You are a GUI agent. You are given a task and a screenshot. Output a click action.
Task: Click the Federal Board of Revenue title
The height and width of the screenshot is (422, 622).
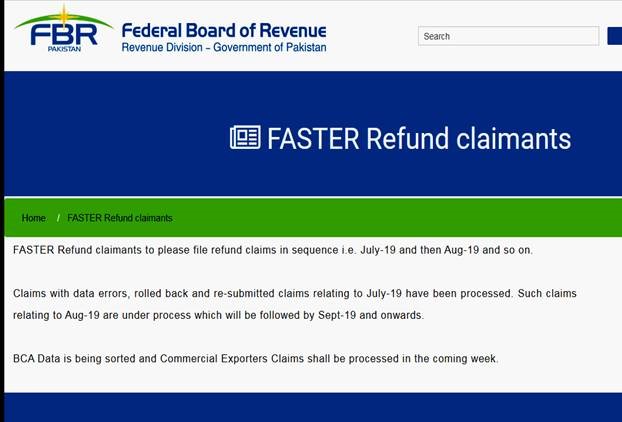point(224,30)
